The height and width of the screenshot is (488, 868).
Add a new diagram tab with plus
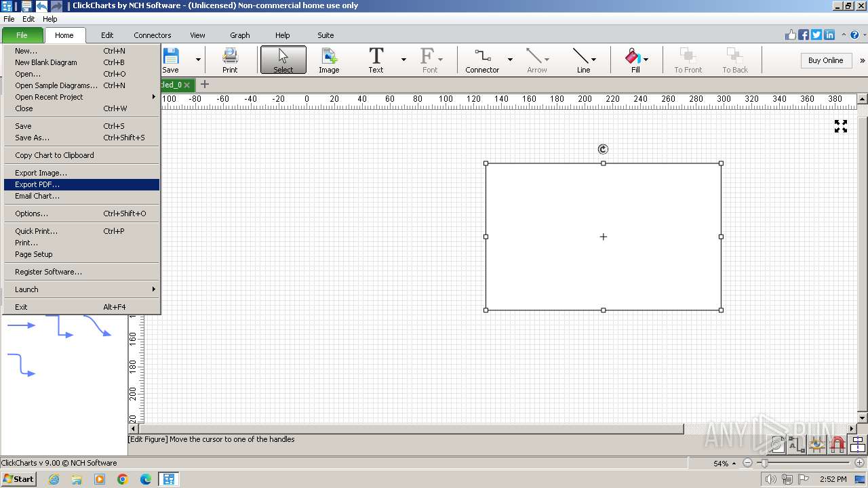coord(205,85)
